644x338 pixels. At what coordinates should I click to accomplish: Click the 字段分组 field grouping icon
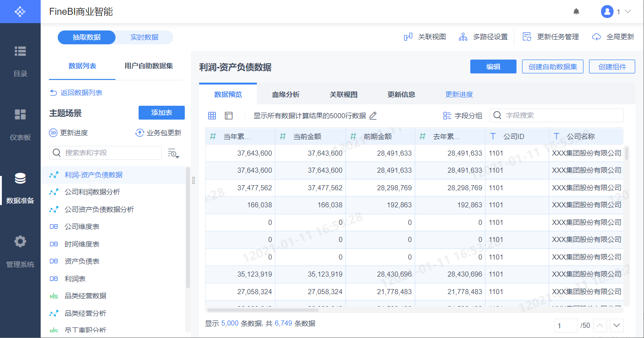(x=447, y=116)
